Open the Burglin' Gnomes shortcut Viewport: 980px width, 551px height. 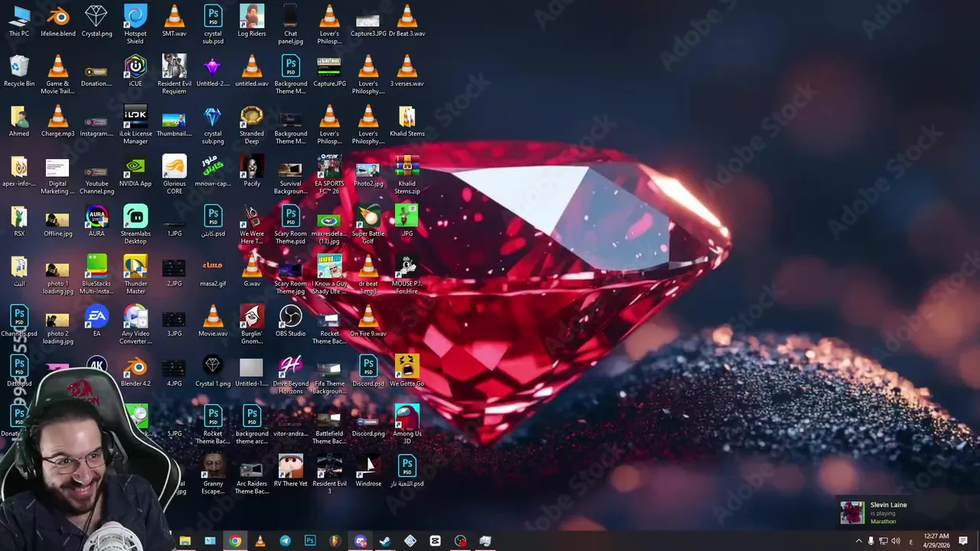click(x=252, y=324)
